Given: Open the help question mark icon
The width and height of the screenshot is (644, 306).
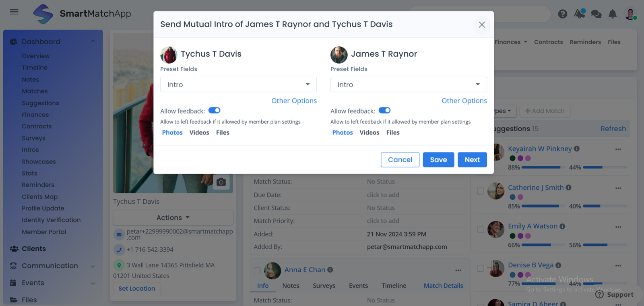Looking at the screenshot, I should [563, 14].
